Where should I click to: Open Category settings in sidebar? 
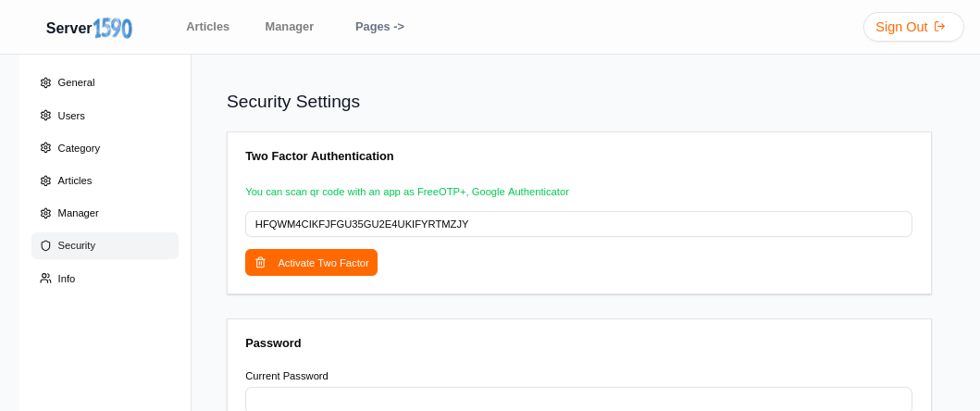tap(79, 148)
